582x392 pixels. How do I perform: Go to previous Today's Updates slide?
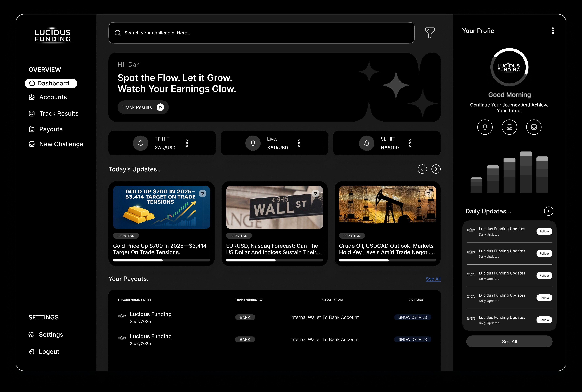pos(422,169)
